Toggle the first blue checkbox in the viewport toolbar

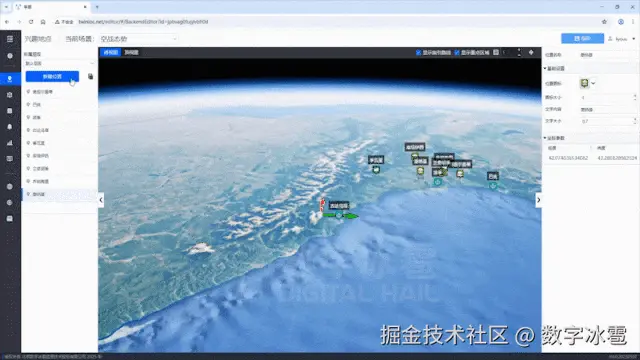point(418,53)
